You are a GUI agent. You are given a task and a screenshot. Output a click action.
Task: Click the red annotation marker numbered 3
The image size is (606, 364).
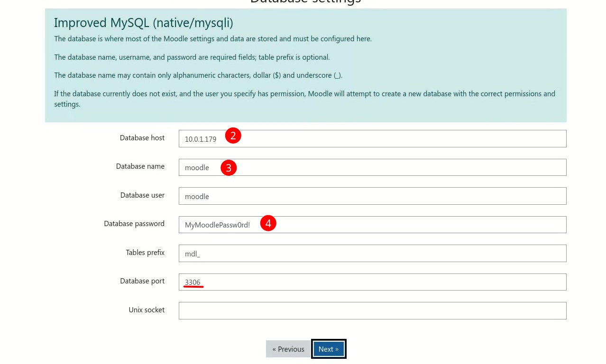229,167
